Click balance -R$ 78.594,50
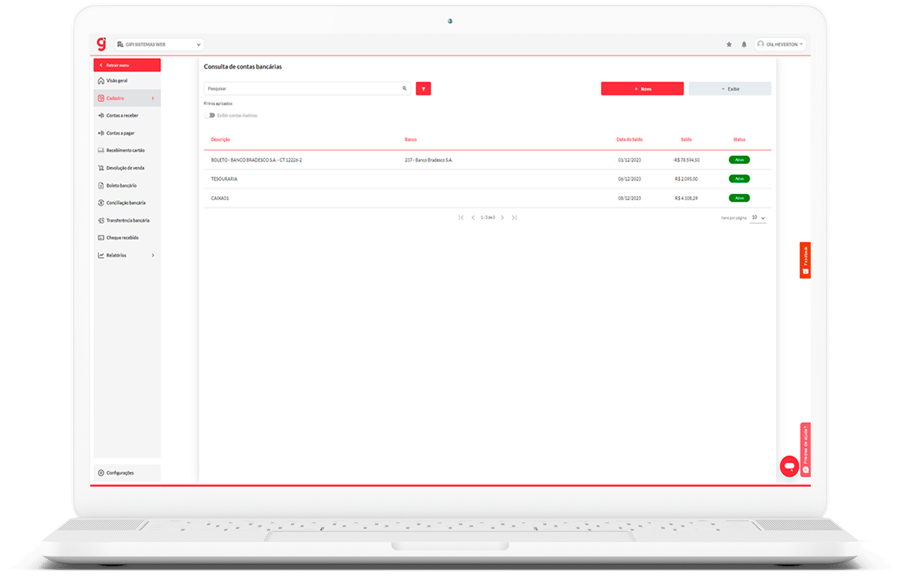 pyautogui.click(x=686, y=160)
